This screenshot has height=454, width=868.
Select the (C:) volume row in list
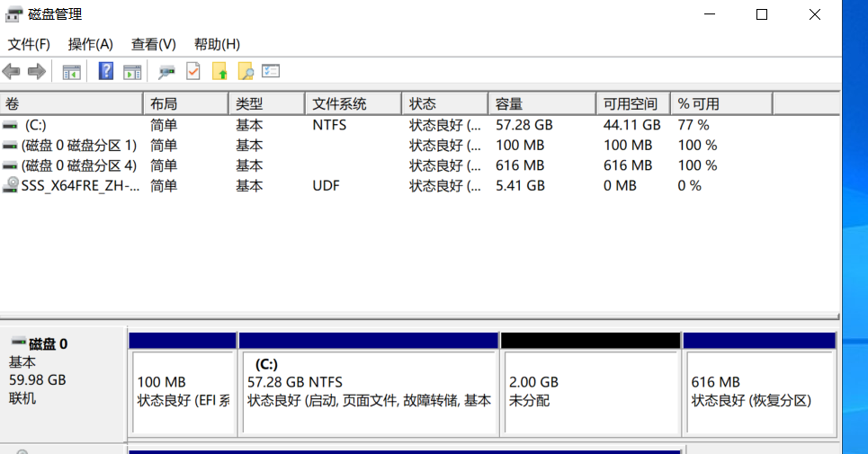click(36, 125)
